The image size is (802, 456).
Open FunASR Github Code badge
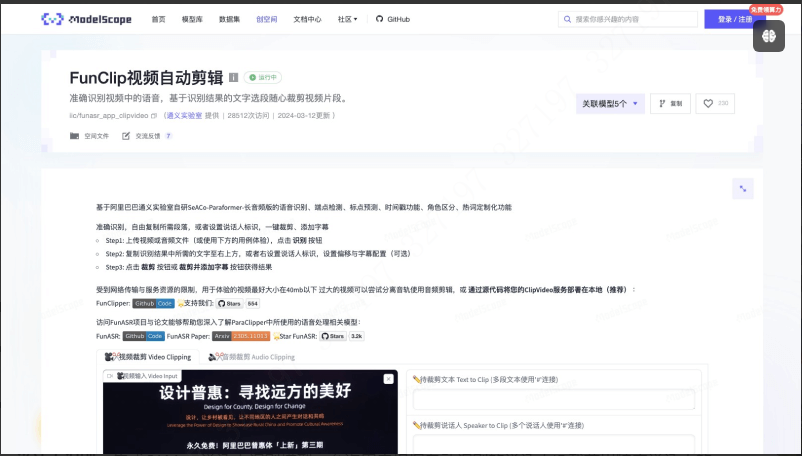pos(144,336)
